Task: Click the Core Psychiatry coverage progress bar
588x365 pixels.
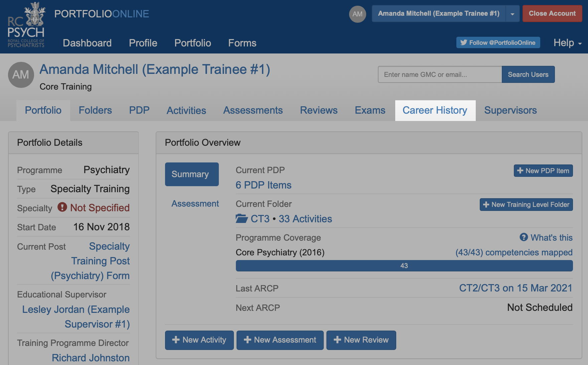Action: click(x=404, y=266)
